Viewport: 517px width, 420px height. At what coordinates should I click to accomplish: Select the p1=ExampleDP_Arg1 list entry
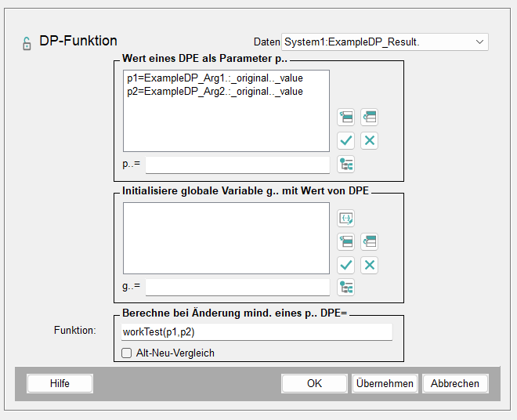tap(215, 78)
